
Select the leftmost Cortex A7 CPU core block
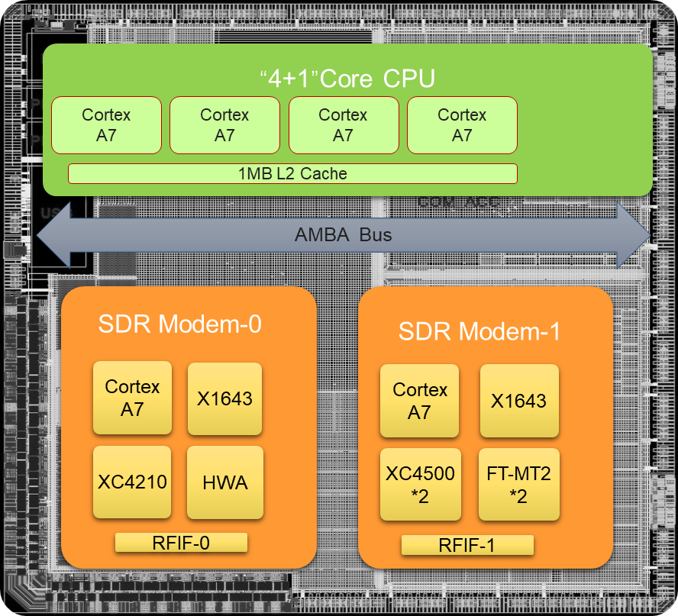coord(106,125)
